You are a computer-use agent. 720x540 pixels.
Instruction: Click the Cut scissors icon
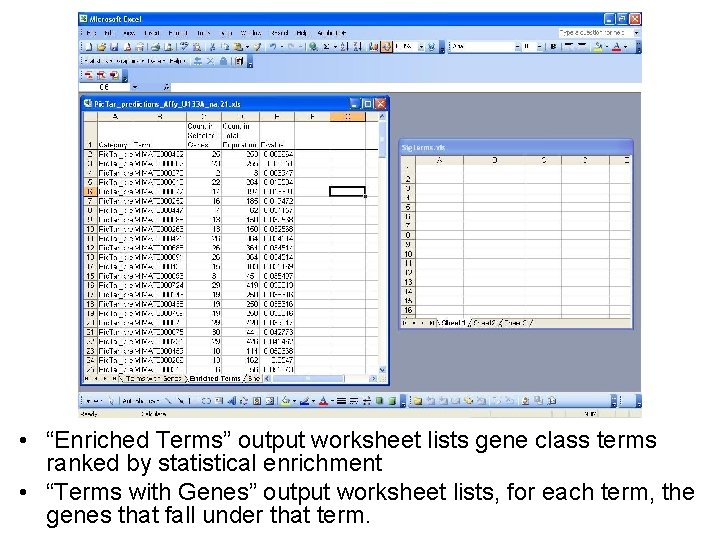click(x=213, y=46)
